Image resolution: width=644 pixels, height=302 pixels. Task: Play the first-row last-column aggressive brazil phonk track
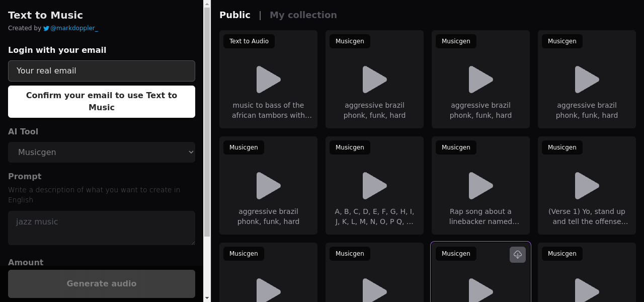click(587, 80)
